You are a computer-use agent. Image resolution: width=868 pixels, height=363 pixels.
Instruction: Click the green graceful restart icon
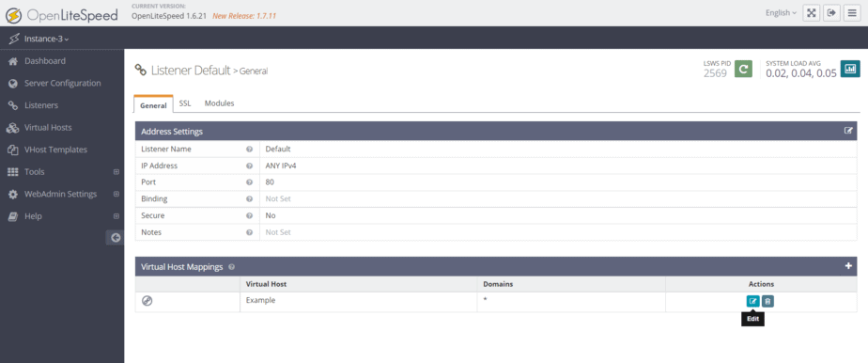(x=743, y=69)
